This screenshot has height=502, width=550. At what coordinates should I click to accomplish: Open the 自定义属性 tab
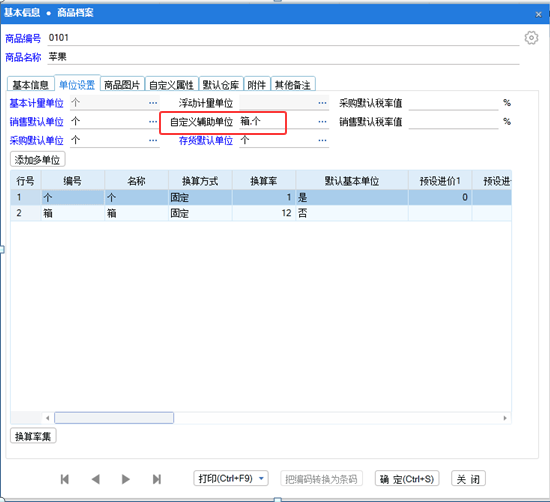point(172,85)
